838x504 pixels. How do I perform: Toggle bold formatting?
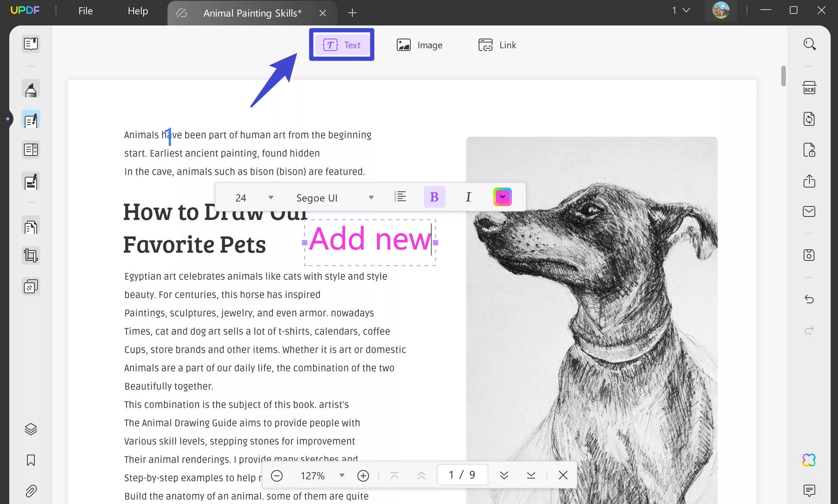coord(435,197)
